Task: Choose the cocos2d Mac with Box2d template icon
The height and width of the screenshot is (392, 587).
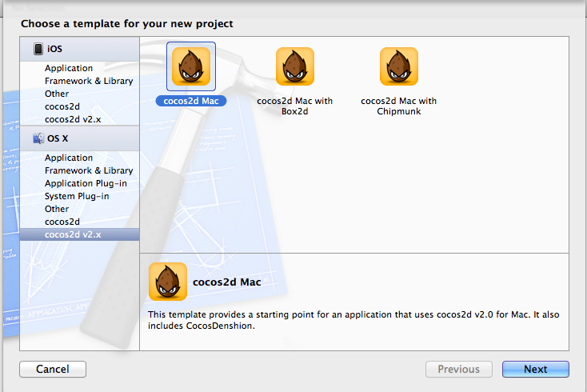Action: click(295, 66)
